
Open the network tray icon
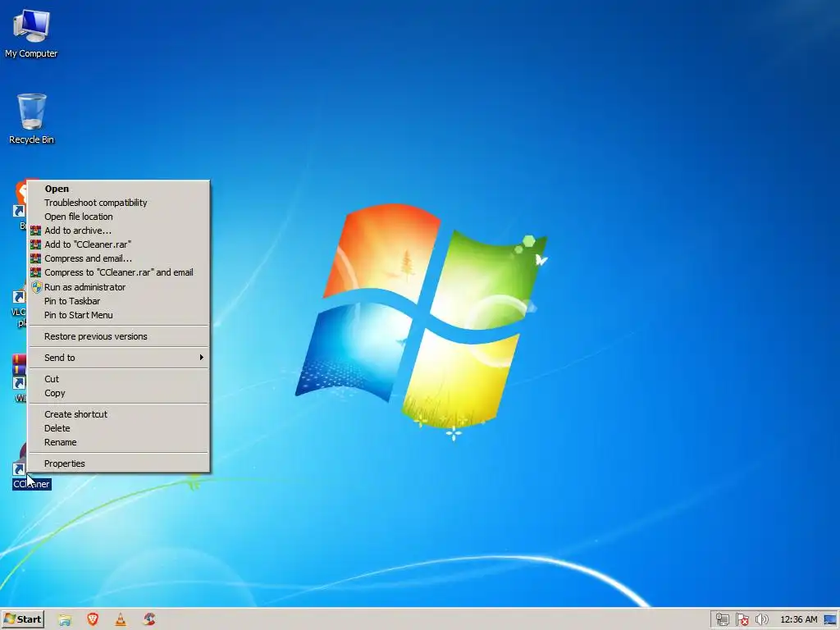722,620
